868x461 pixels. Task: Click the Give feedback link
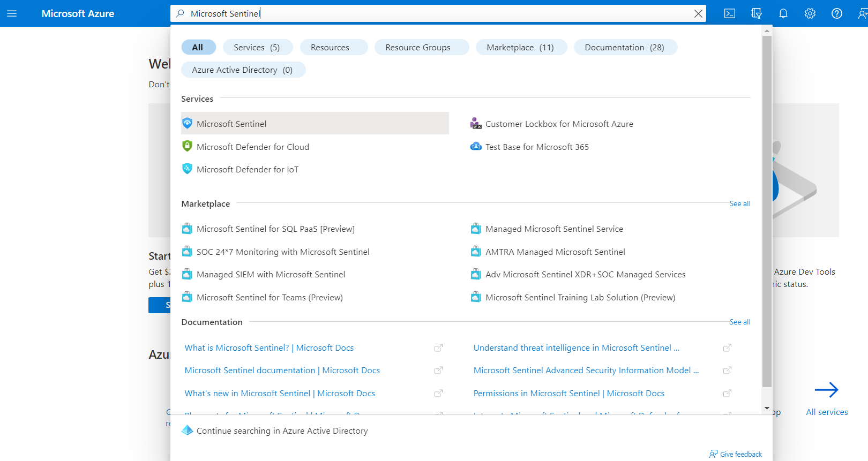740,454
